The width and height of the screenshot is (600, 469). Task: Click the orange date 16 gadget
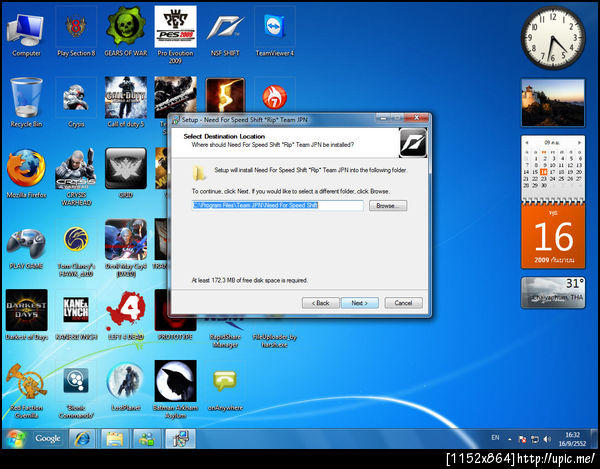click(553, 237)
